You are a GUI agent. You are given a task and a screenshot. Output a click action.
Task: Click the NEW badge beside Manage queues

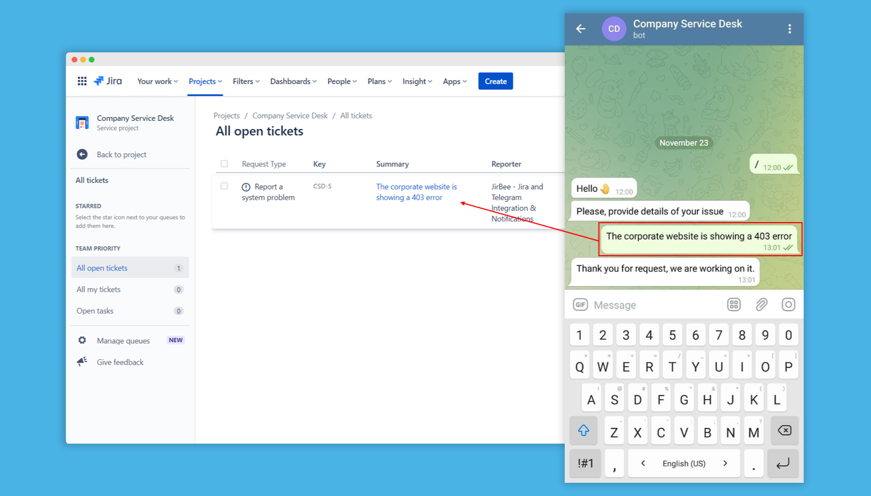176,340
